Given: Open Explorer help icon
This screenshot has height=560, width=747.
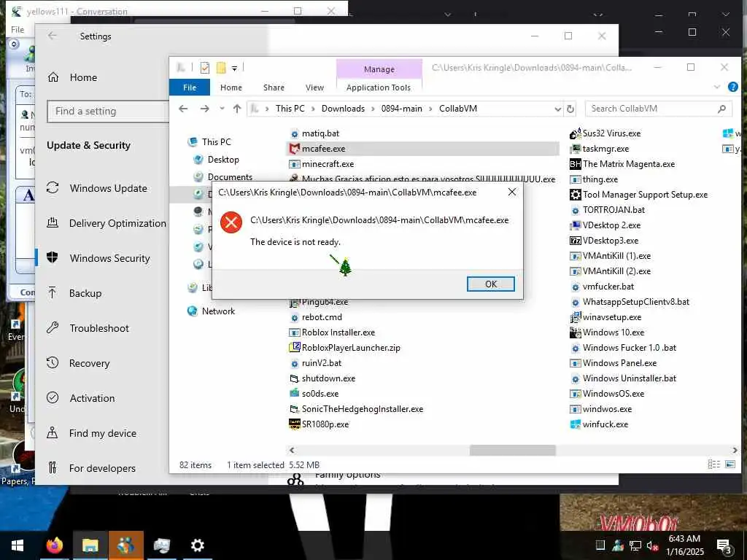Looking at the screenshot, I should 733,87.
